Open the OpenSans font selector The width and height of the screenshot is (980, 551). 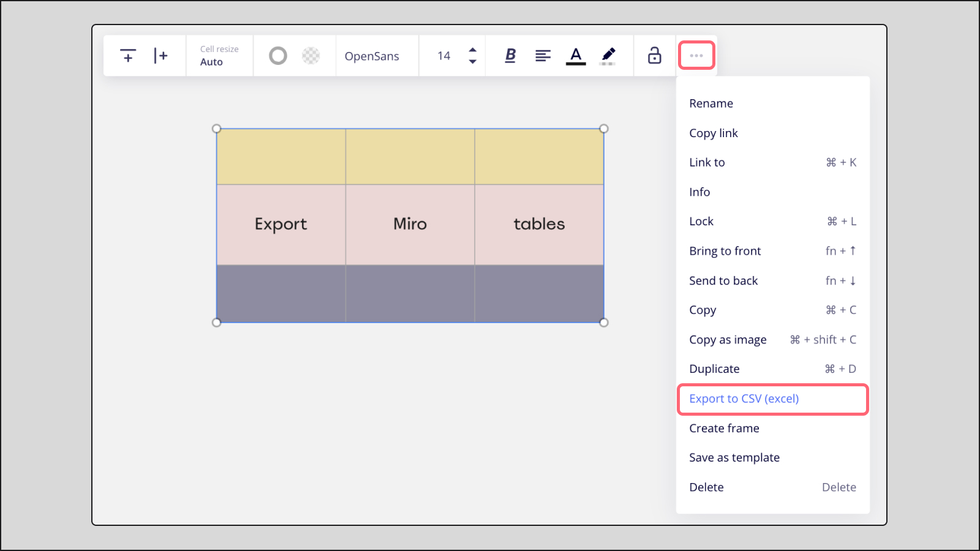click(372, 56)
